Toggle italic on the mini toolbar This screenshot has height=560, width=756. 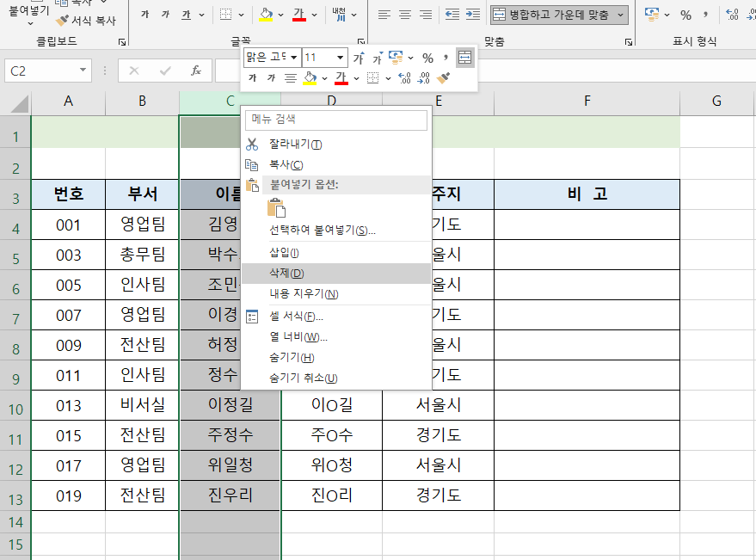point(272,78)
